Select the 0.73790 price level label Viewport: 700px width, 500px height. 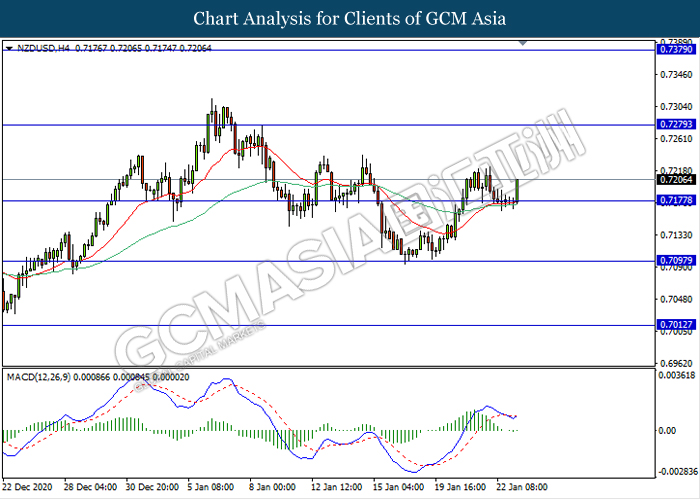pyautogui.click(x=676, y=49)
